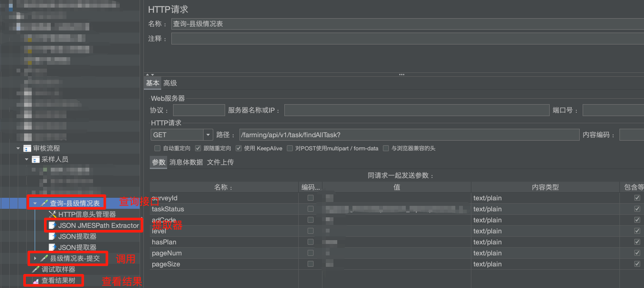
Task: Focus the 协议 protocol input
Action: coord(199,111)
